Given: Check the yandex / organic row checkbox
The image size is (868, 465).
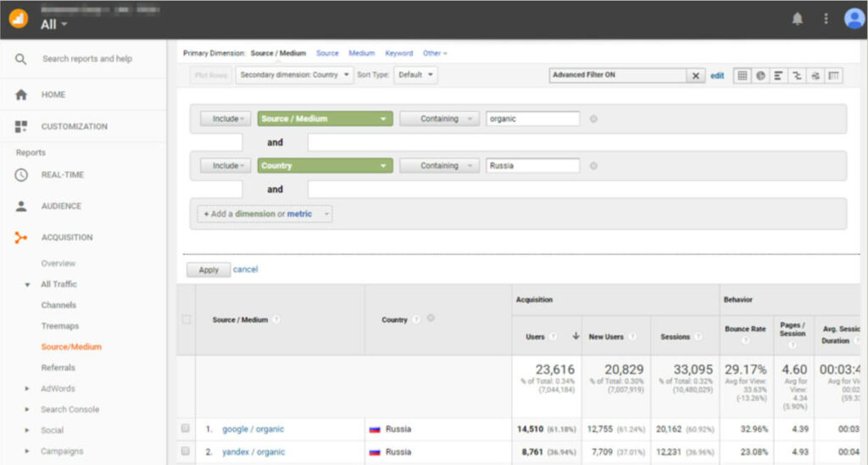Looking at the screenshot, I should click(186, 451).
